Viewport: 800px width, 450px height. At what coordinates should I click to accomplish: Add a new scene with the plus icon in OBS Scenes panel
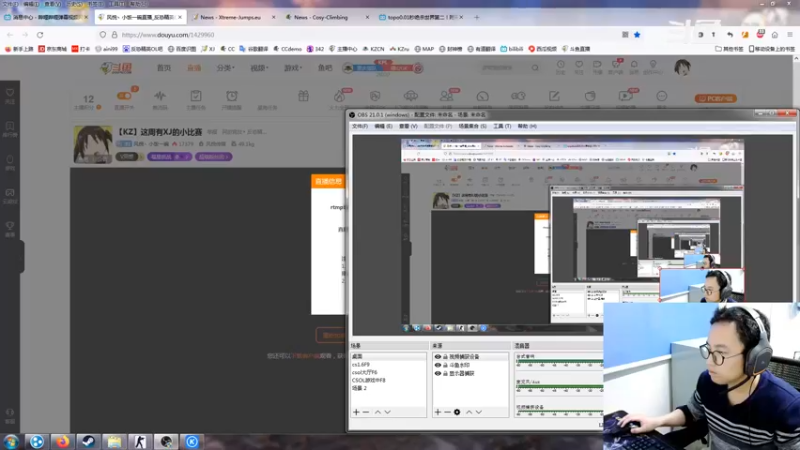tap(356, 412)
